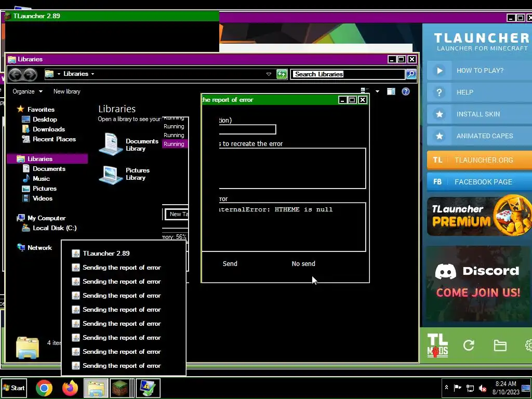The width and height of the screenshot is (532, 399).
Task: Click New library in Explorer toolbar
Action: coord(67,91)
